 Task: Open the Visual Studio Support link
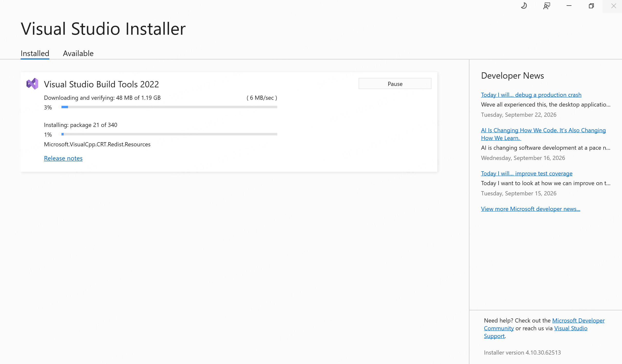pyautogui.click(x=536, y=332)
